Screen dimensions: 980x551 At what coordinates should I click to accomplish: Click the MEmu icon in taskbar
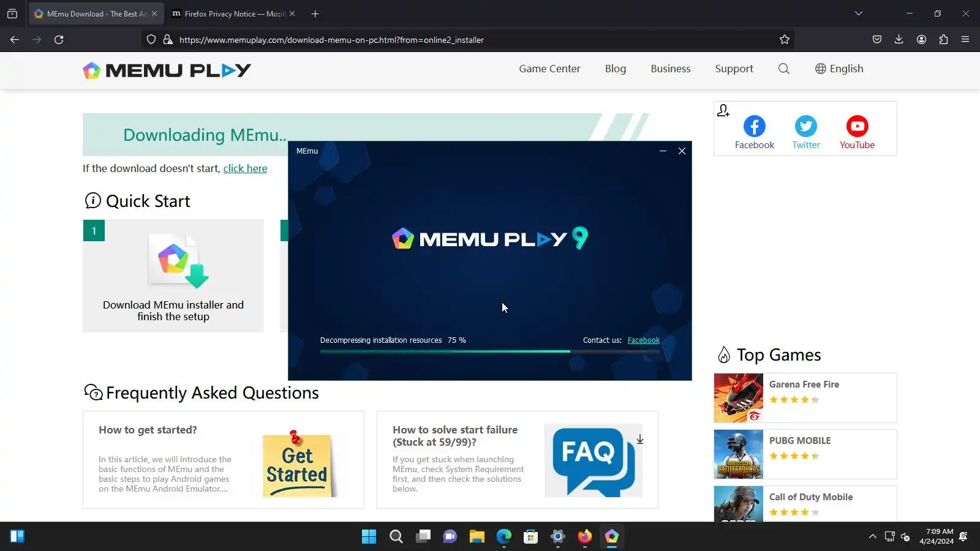tap(612, 537)
